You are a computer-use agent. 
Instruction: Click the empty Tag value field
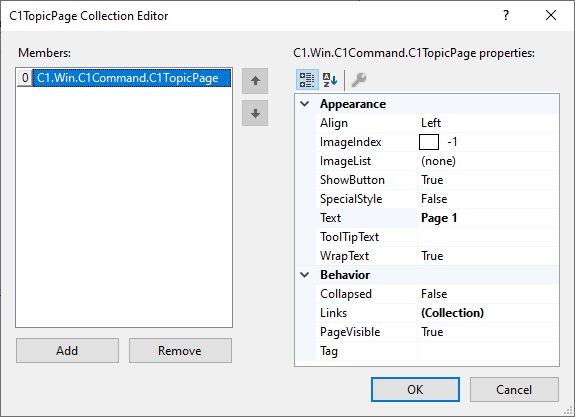[488, 351]
